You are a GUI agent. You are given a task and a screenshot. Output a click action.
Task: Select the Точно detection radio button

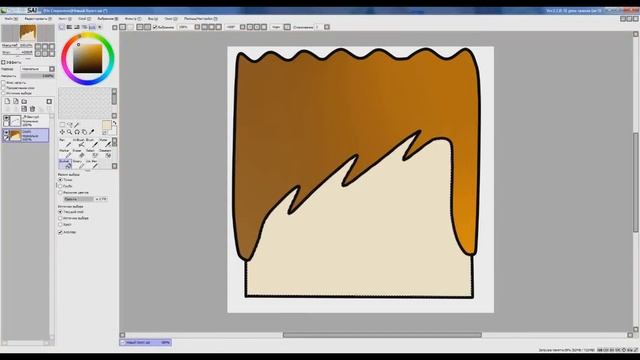click(x=60, y=180)
